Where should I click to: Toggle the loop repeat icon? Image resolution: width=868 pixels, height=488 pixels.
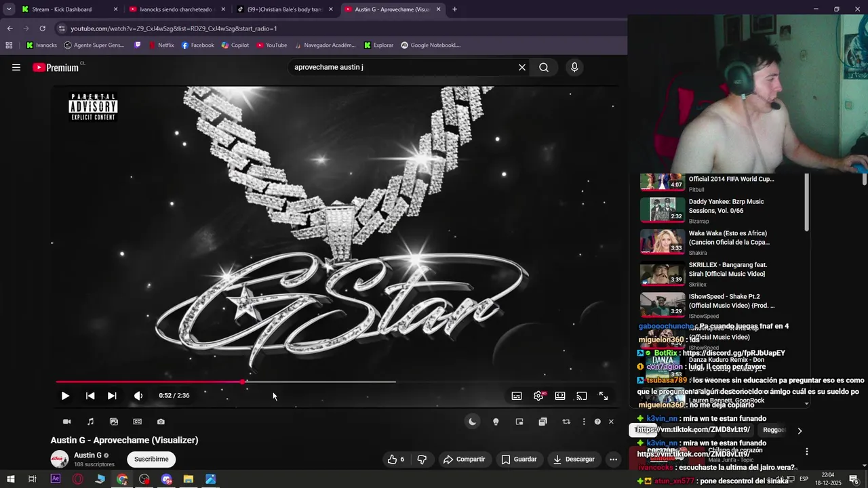566,422
